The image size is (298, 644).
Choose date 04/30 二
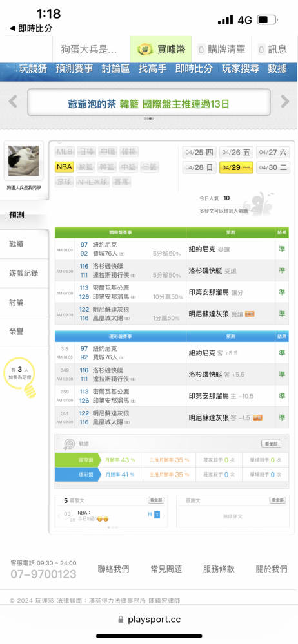273,167
